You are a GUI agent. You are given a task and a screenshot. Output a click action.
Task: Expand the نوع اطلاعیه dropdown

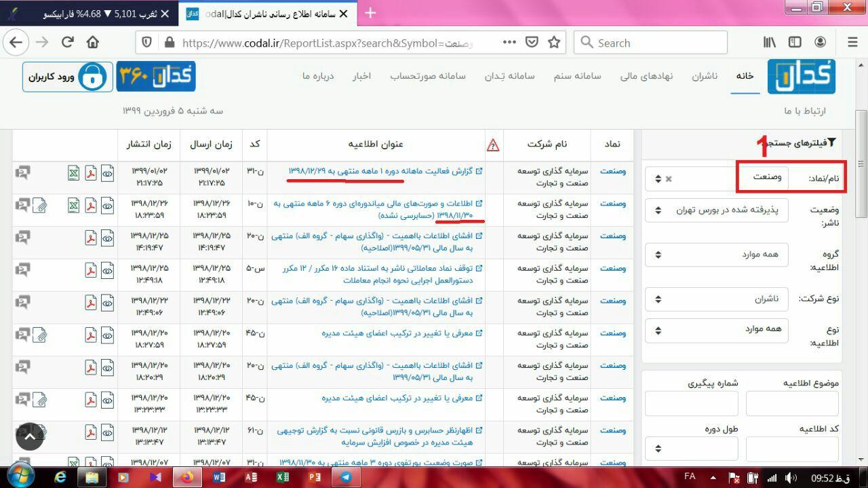point(717,331)
